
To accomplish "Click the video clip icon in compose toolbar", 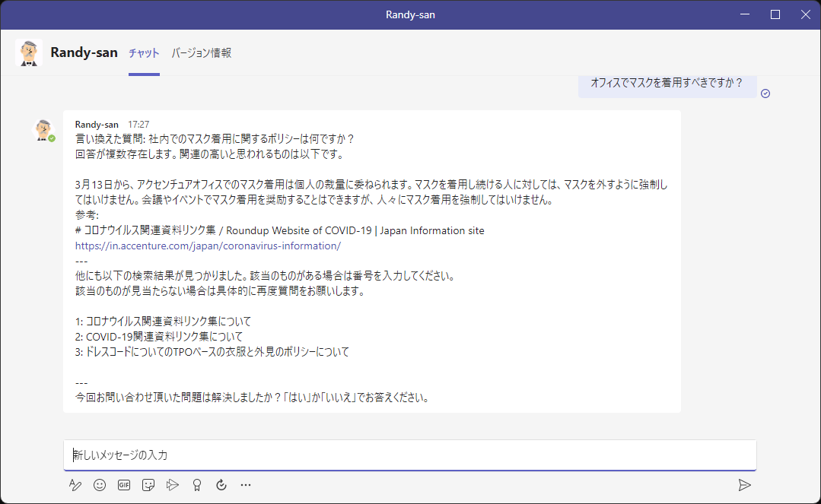I will pos(173,484).
